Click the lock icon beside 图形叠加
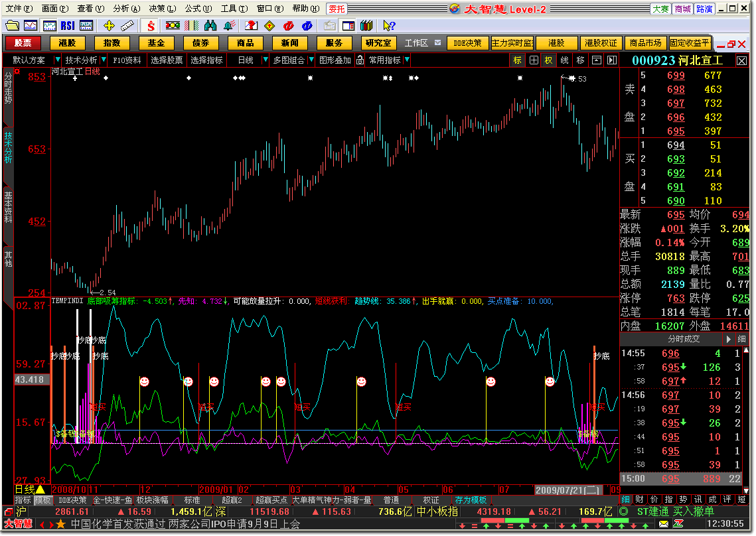756x536 pixels. 360,60
